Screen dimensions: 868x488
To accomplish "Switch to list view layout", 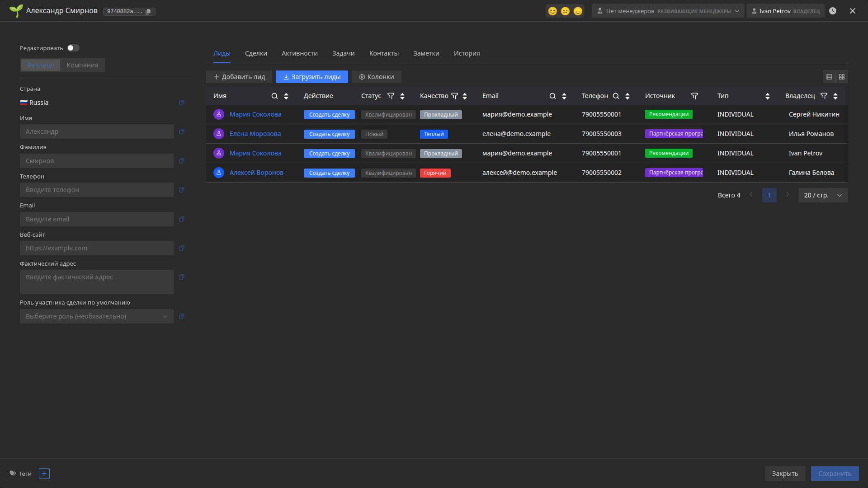I will 829,77.
